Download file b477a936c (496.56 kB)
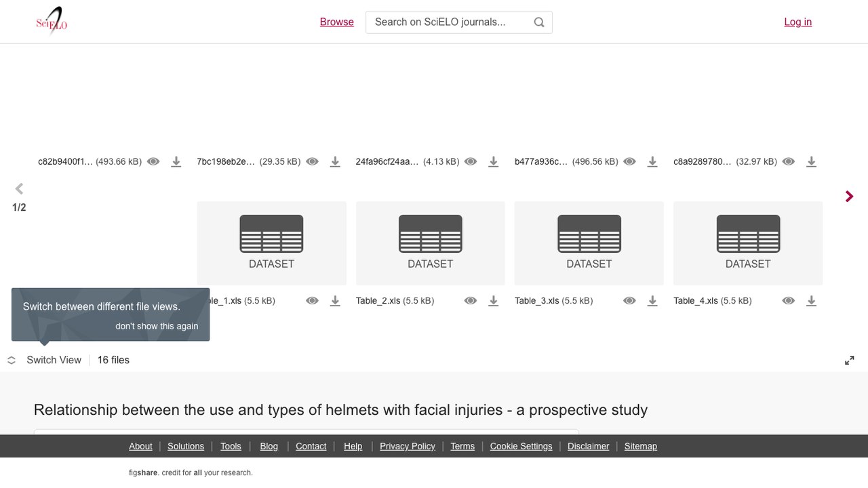This screenshot has width=868, height=488. pyautogui.click(x=652, y=162)
